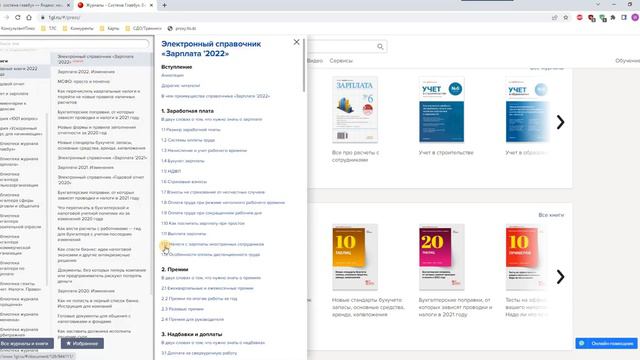Open the Обучение section tab
Image resolution: width=640 pixels, height=360 pixels.
pos(628,60)
